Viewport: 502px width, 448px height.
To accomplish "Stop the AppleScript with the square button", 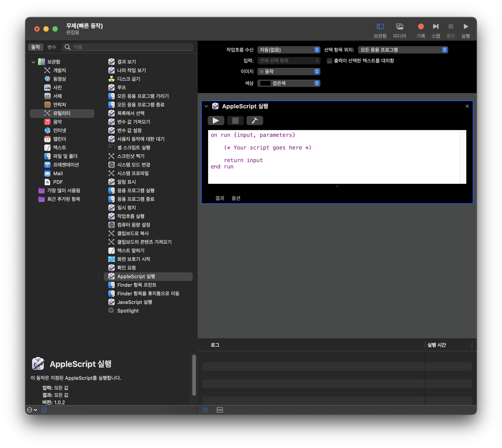I will tap(235, 121).
